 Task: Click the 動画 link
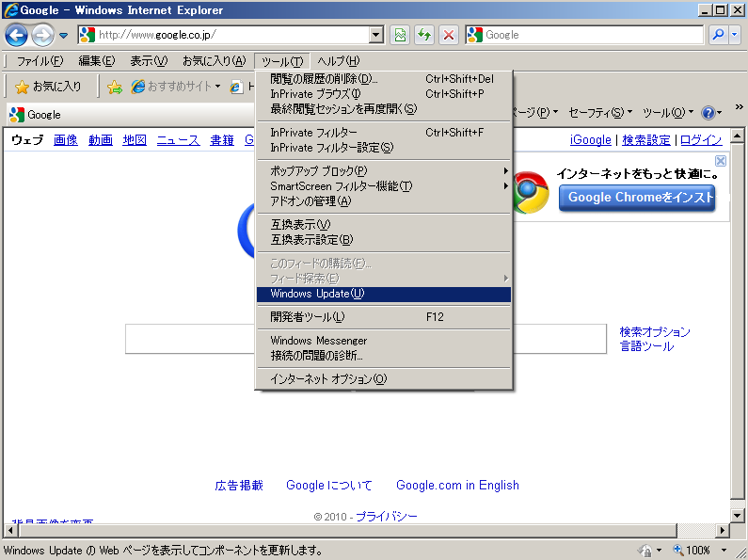coord(100,139)
